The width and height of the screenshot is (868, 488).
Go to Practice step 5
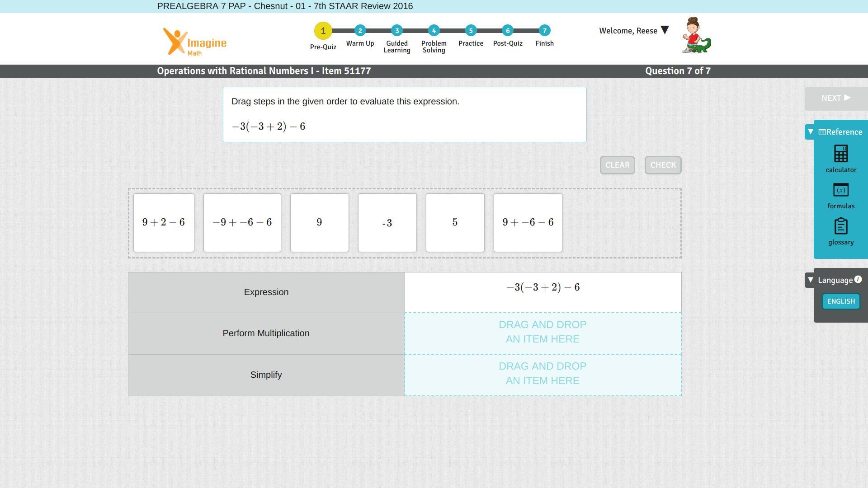click(471, 31)
